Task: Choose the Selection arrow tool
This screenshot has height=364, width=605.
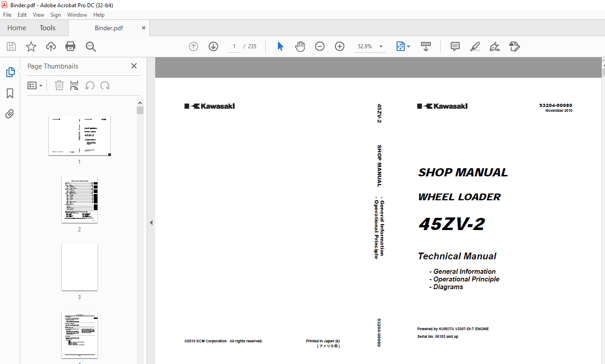Action: tap(280, 46)
